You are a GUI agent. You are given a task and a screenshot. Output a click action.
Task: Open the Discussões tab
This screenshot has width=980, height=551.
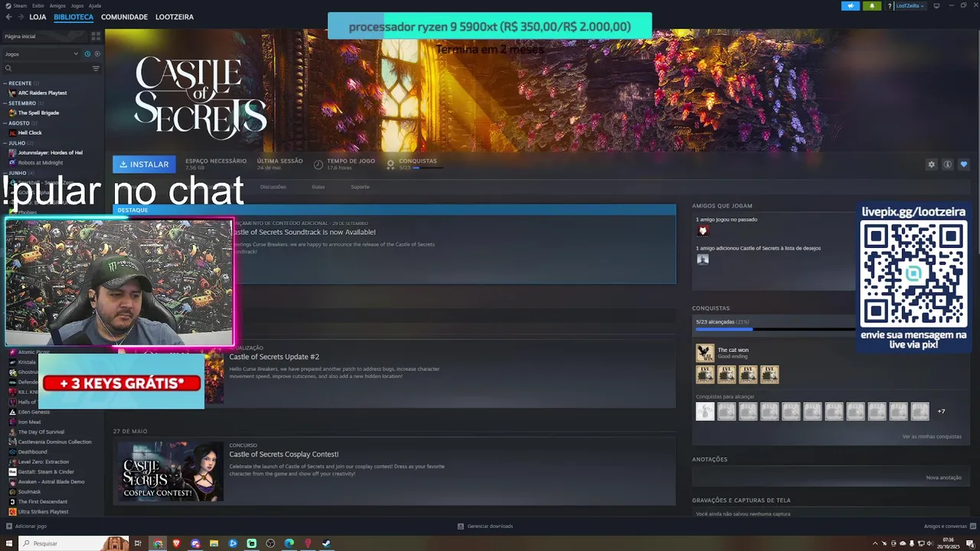tap(273, 187)
